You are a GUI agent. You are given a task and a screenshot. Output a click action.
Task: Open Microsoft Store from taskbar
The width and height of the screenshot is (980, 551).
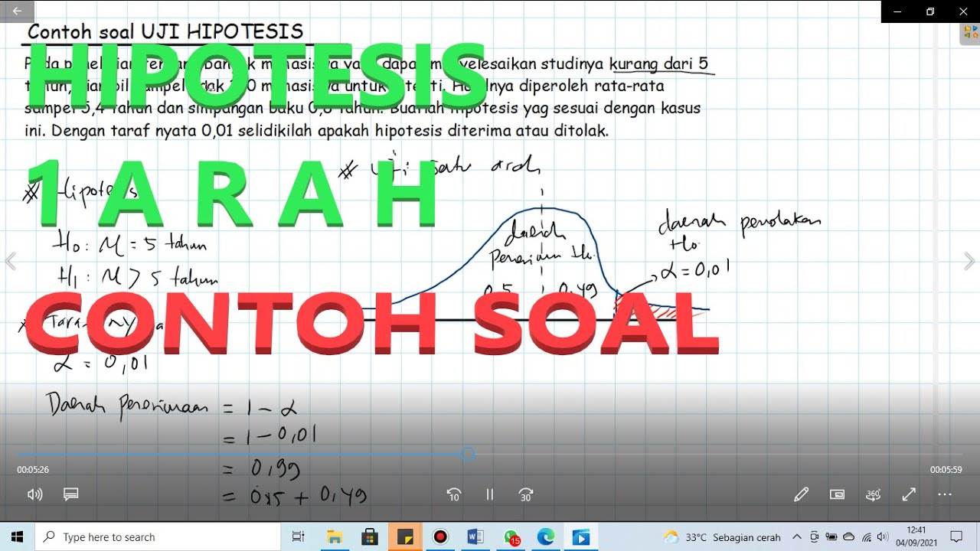click(x=370, y=537)
